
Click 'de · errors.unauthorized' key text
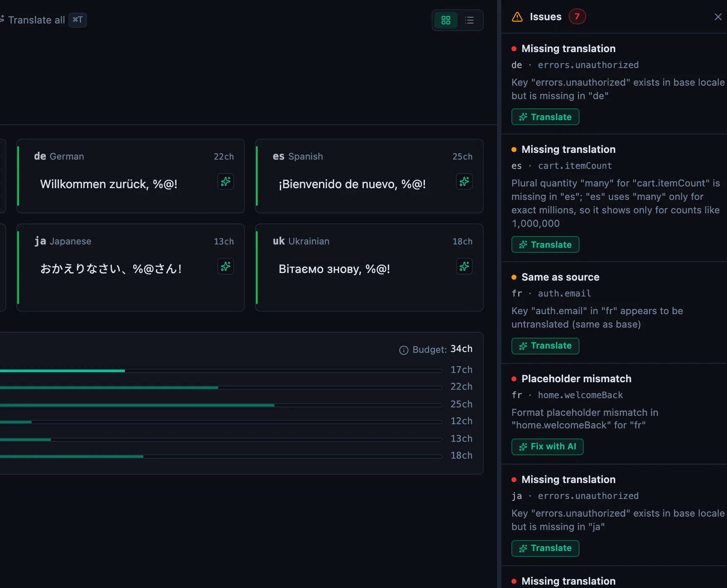[575, 65]
